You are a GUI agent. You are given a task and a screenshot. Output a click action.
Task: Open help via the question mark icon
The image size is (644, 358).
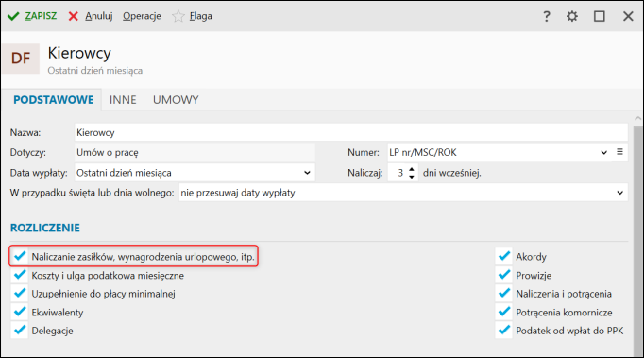click(546, 16)
